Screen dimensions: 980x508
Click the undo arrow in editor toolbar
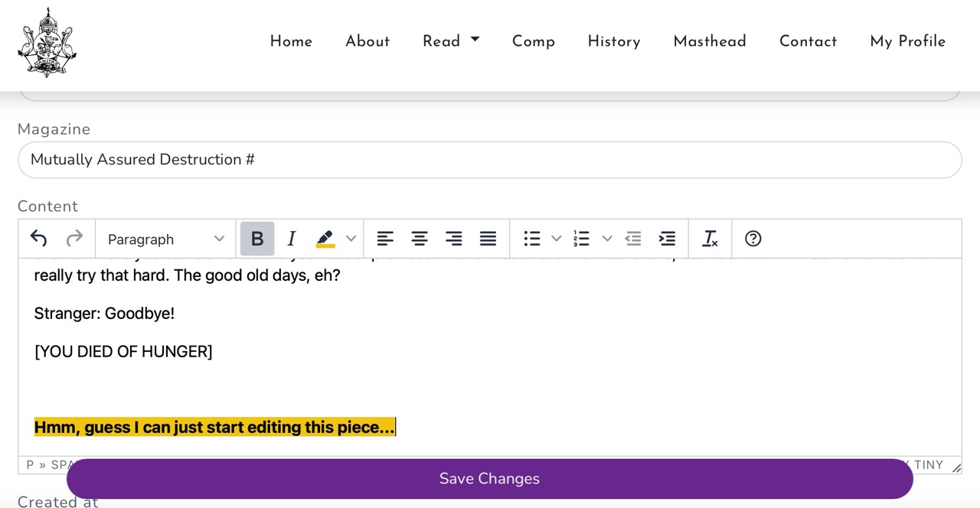(39, 239)
